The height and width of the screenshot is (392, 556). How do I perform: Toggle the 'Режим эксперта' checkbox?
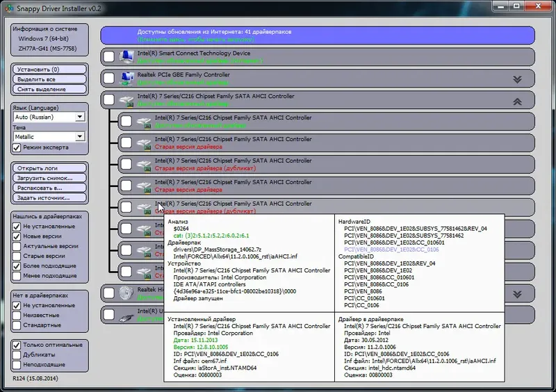pyautogui.click(x=17, y=147)
